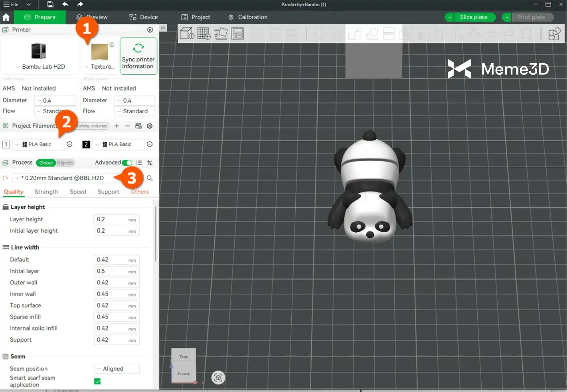Toggle the Advanced mode switch
The height and width of the screenshot is (392, 567).
pos(127,163)
